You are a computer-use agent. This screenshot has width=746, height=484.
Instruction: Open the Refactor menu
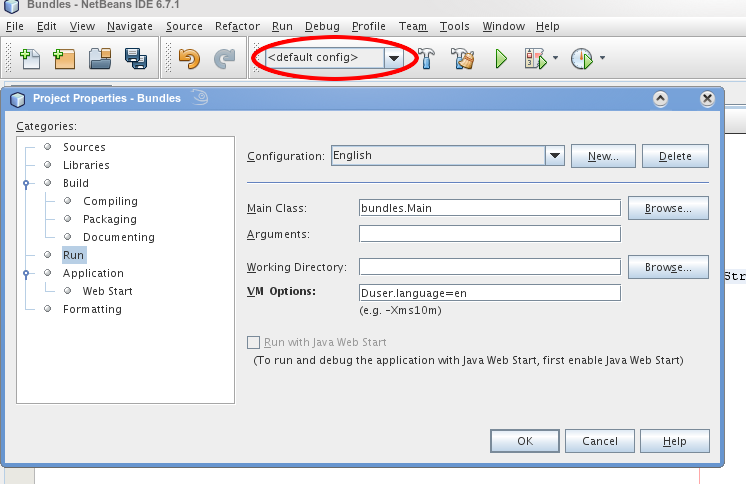point(237,26)
